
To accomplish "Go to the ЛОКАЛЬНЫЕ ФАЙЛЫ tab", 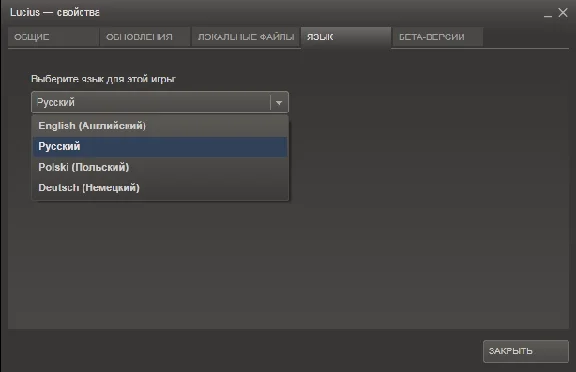I will pos(245,37).
